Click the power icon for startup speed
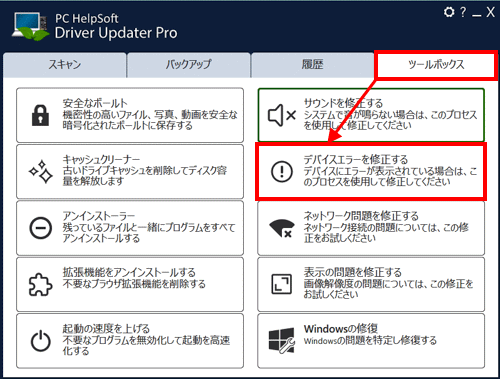Screen dimensions: 500x379 coord(41,341)
